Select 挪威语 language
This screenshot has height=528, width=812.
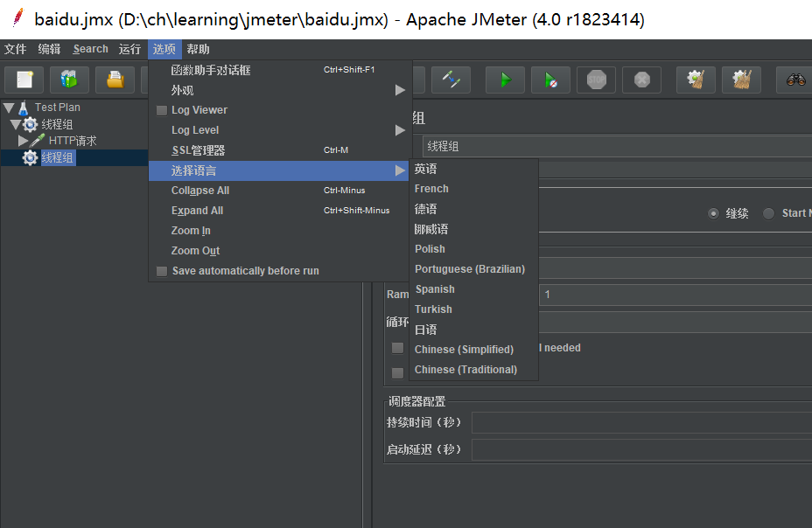[x=474, y=229]
